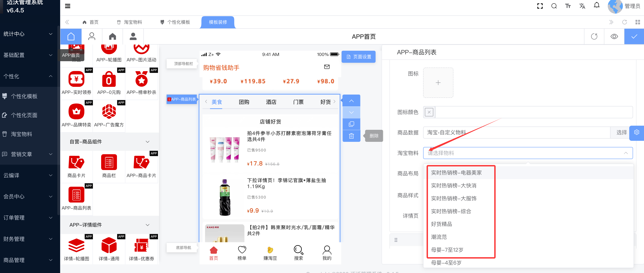
Task: Click the copy component icon
Action: coord(351,124)
